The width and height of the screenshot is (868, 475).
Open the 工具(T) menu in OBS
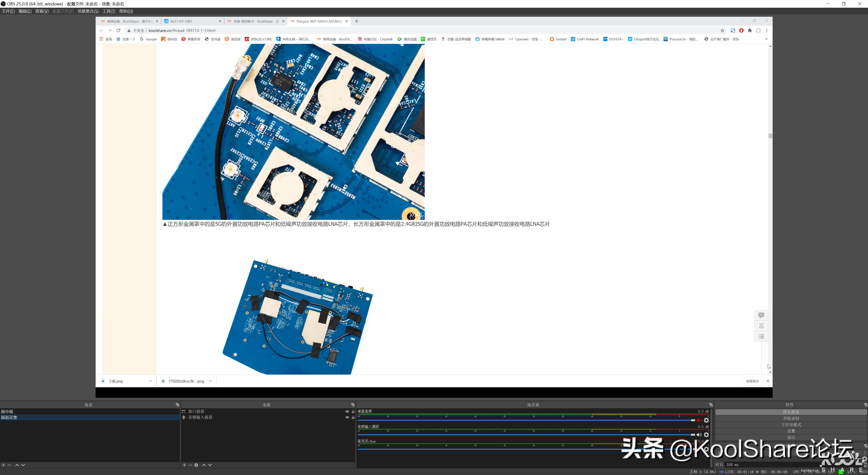(108, 11)
